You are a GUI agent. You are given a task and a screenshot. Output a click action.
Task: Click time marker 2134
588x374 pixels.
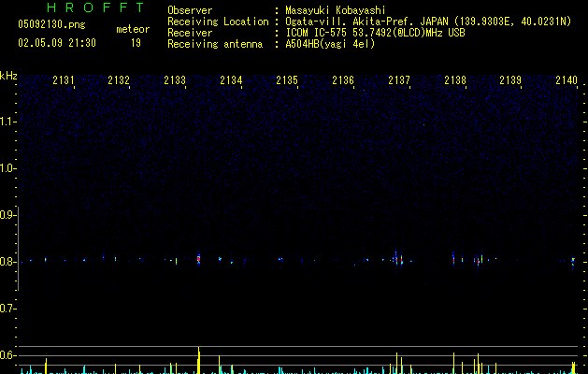tap(231, 80)
